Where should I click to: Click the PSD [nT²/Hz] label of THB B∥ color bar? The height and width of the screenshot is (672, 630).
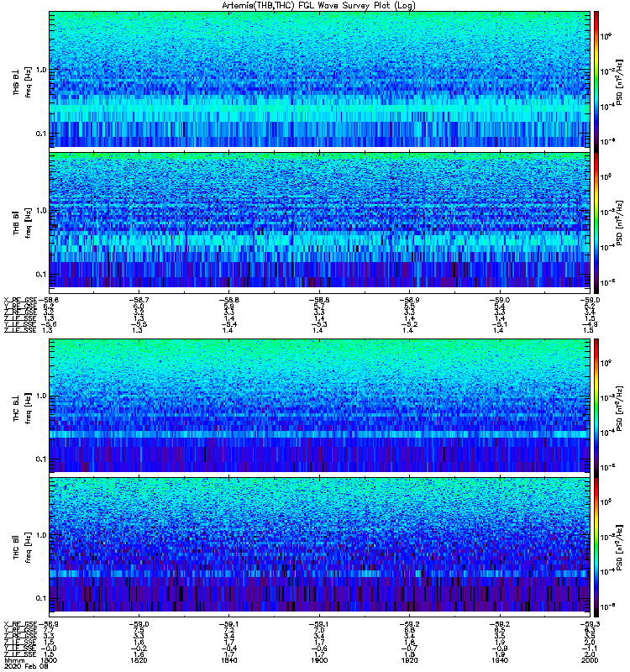tap(620, 222)
